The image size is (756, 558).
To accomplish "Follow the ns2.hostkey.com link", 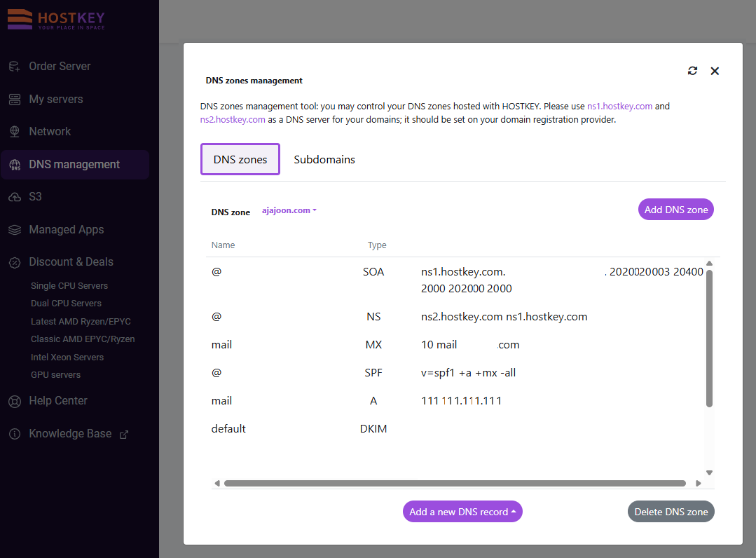I will tap(233, 120).
